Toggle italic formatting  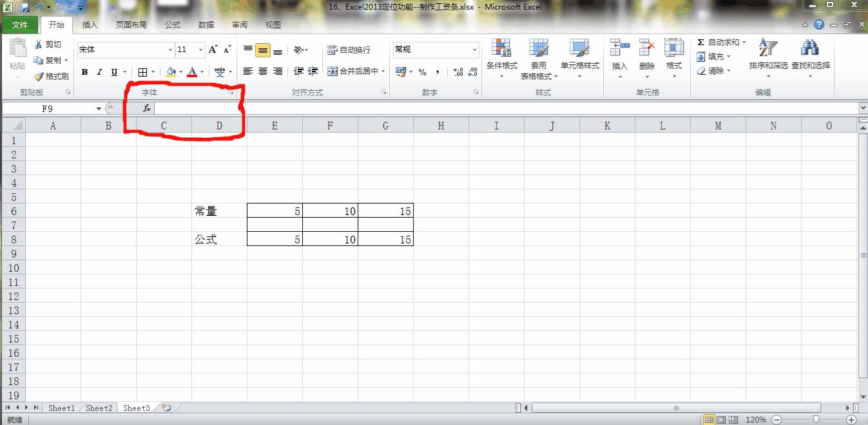[x=99, y=72]
